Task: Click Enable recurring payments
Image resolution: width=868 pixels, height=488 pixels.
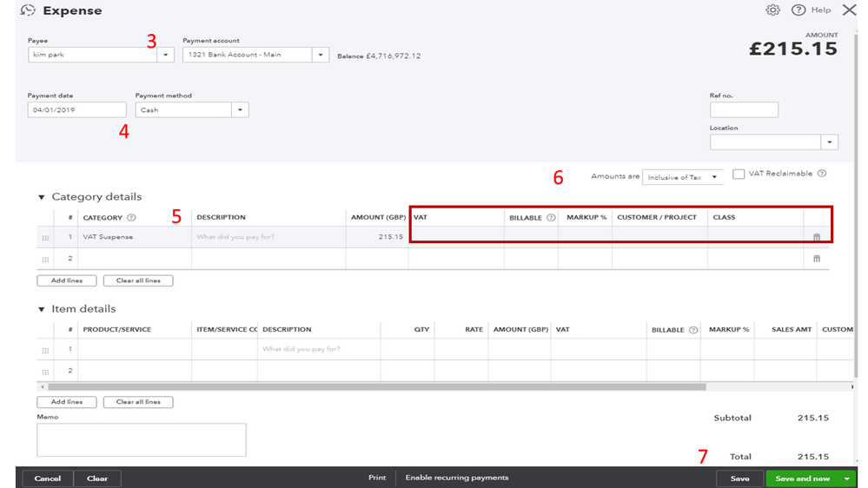Action: point(457,478)
